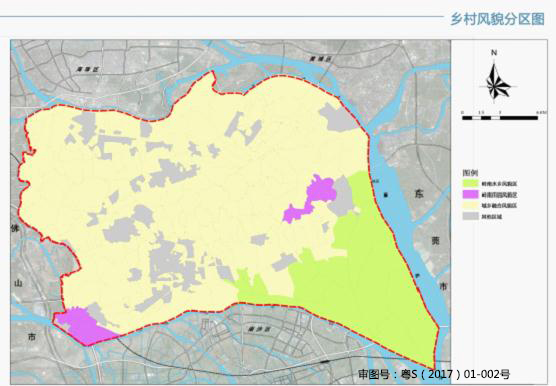Click the 佛 character on the west edge
The image size is (556, 386).
pyautogui.click(x=15, y=229)
